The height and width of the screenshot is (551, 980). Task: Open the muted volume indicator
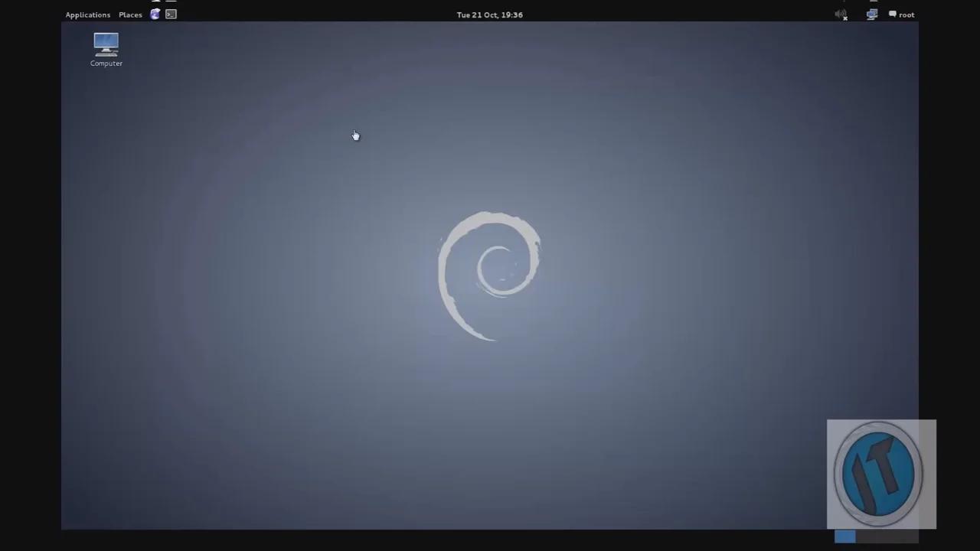[841, 15]
